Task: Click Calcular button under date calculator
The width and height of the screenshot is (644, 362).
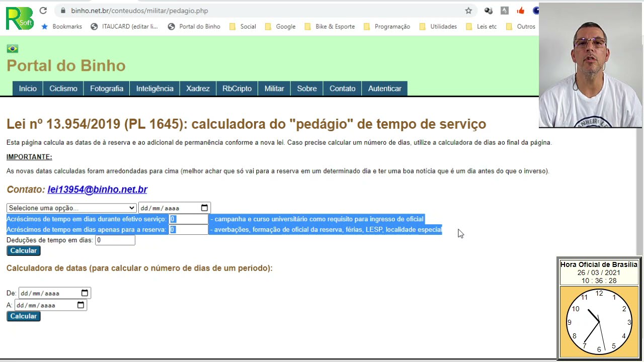Action: [x=24, y=316]
